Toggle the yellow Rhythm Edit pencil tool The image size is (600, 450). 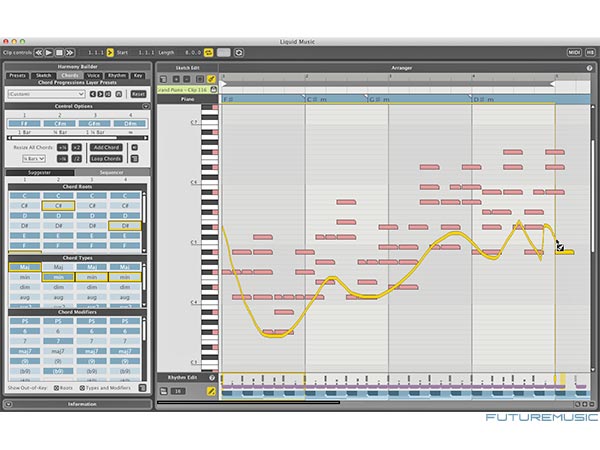[211, 391]
